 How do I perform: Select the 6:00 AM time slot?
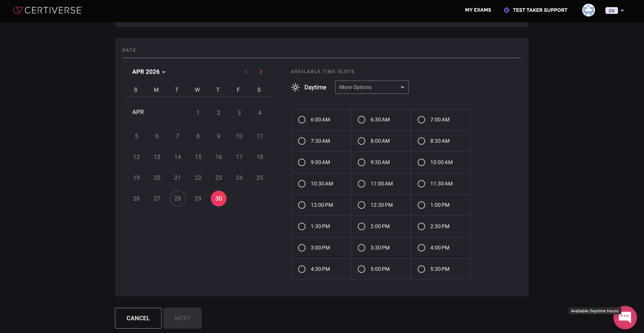[x=302, y=120]
